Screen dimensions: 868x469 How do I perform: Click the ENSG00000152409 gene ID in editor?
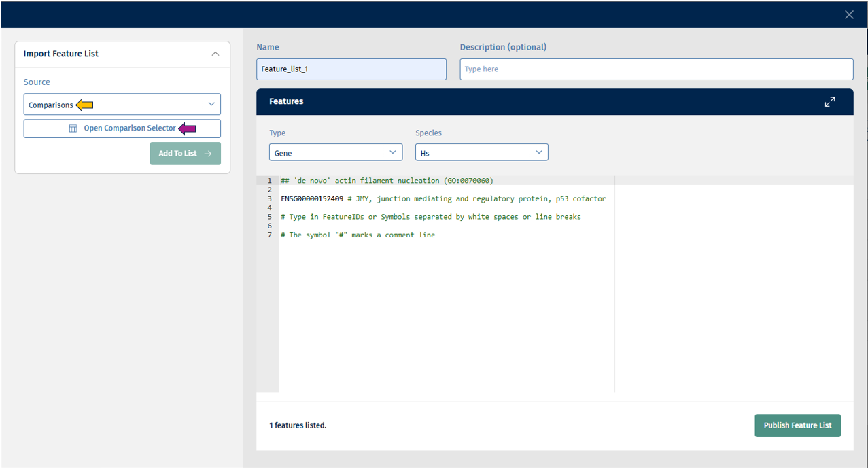pyautogui.click(x=312, y=199)
